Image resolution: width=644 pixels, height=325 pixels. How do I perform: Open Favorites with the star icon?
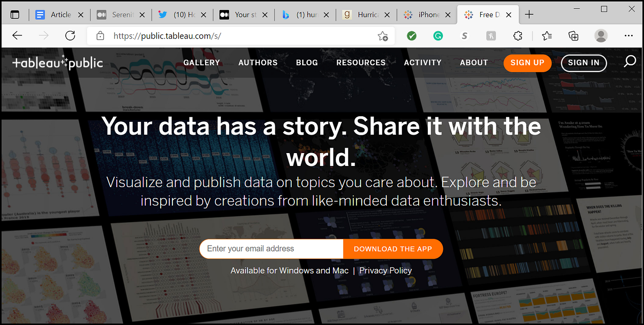546,35
